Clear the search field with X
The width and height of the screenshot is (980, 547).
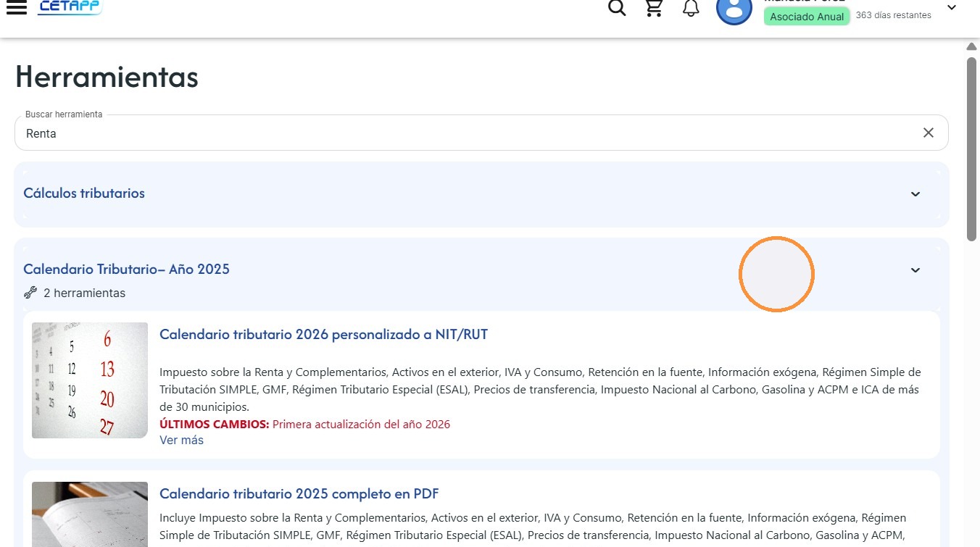tap(929, 133)
